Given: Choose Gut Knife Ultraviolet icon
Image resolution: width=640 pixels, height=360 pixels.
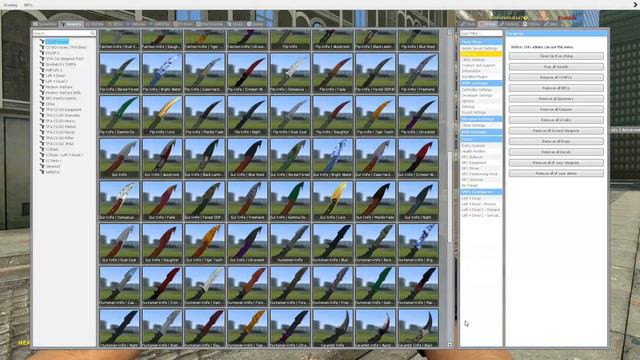Looking at the screenshot, I should pos(247,243).
